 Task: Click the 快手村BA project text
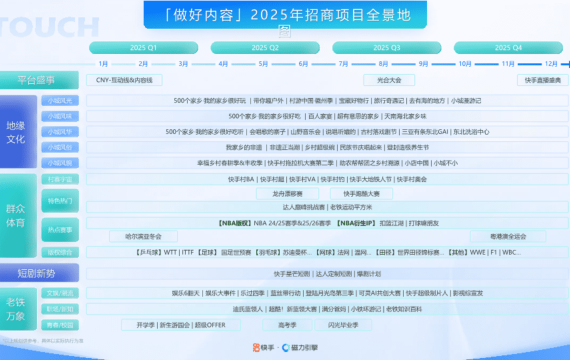pos(241,179)
